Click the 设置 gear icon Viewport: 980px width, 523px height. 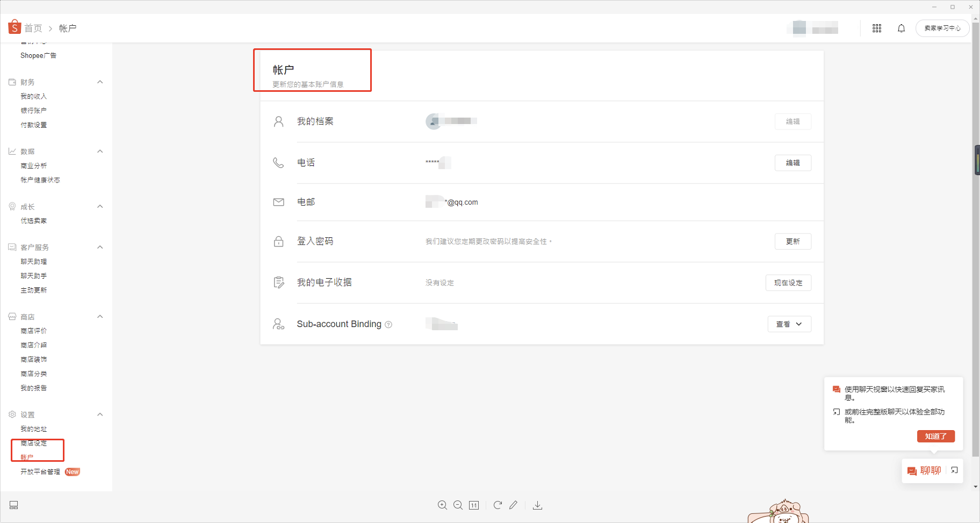[x=12, y=415]
